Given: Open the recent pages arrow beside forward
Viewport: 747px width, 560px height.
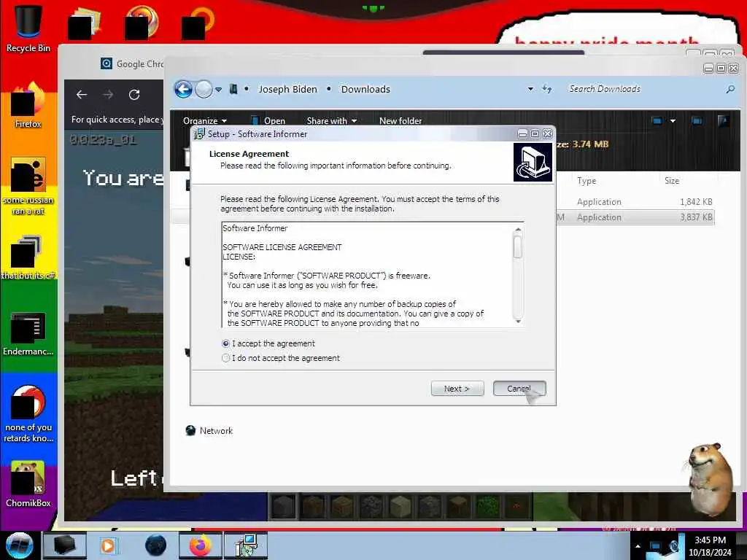Looking at the screenshot, I should pos(218,90).
